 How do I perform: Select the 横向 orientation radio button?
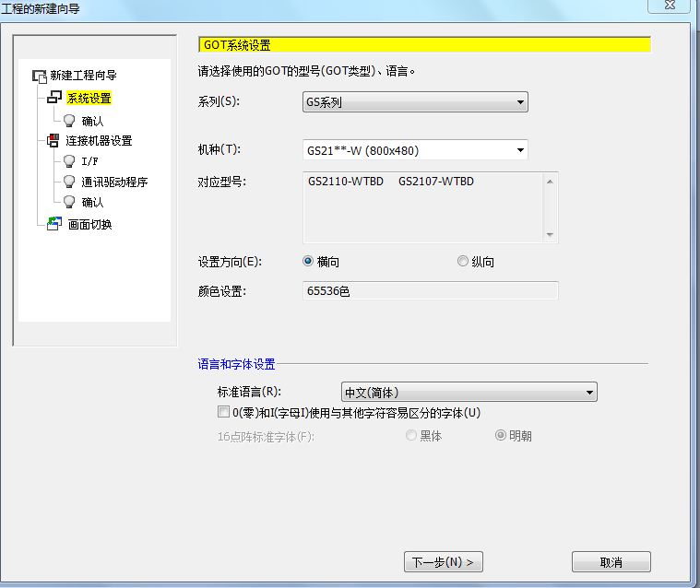[309, 262]
